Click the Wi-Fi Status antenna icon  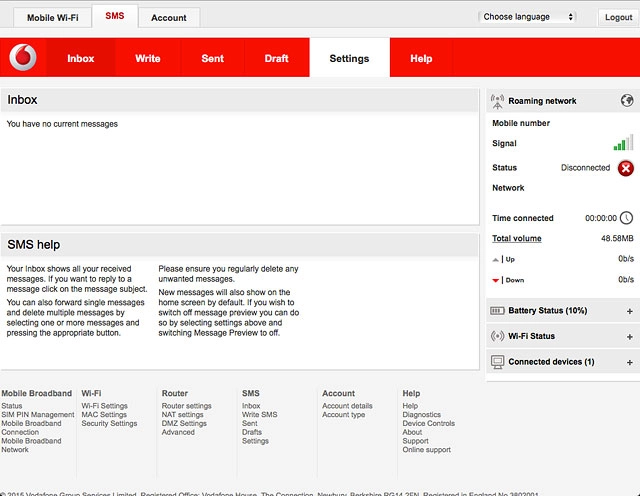[x=498, y=336]
